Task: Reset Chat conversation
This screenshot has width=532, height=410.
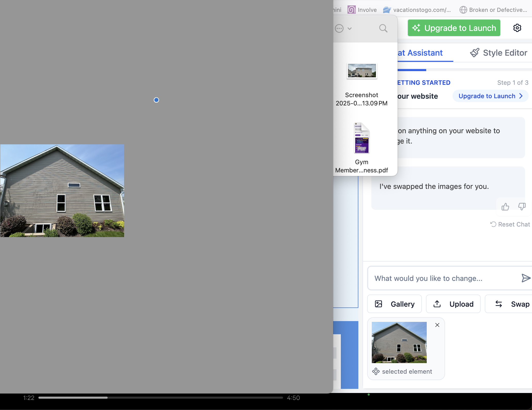Action: (x=510, y=224)
